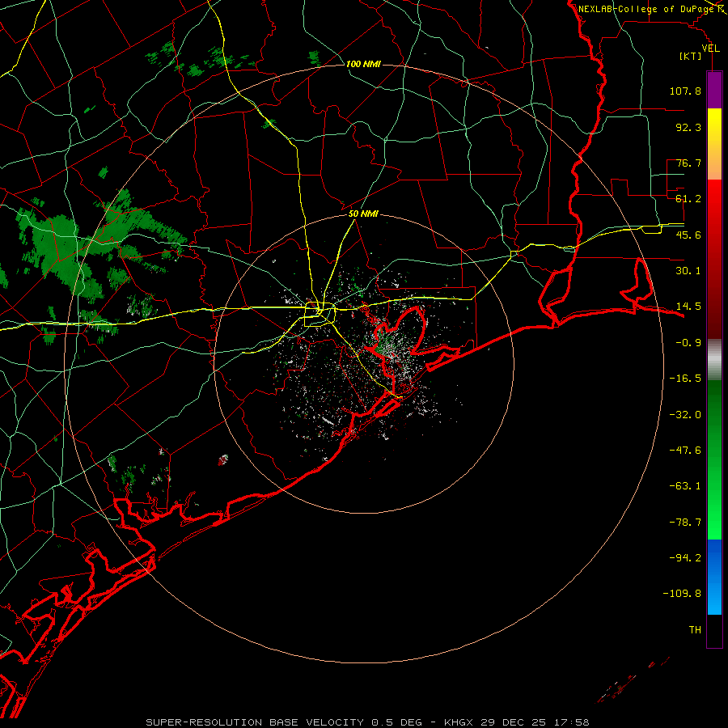Click the purple segment of the velocity color bar
This screenshot has width=728, height=728.
pyautogui.click(x=714, y=90)
